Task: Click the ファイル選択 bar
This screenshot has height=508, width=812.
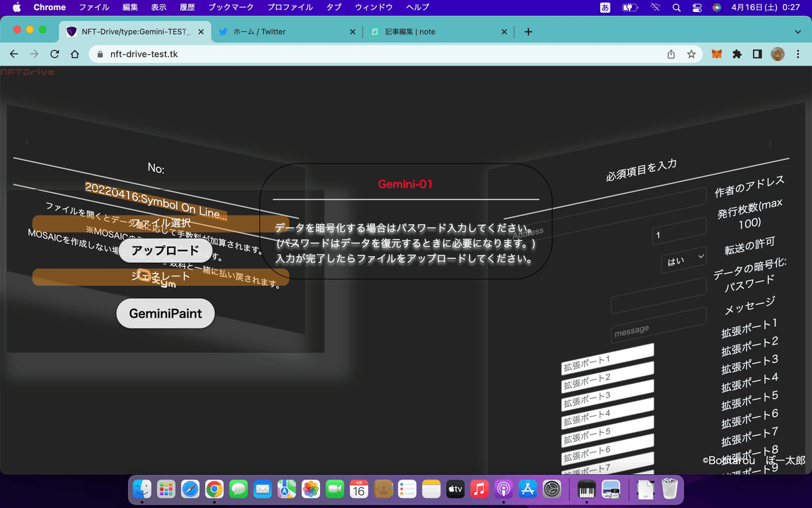Action: click(160, 223)
